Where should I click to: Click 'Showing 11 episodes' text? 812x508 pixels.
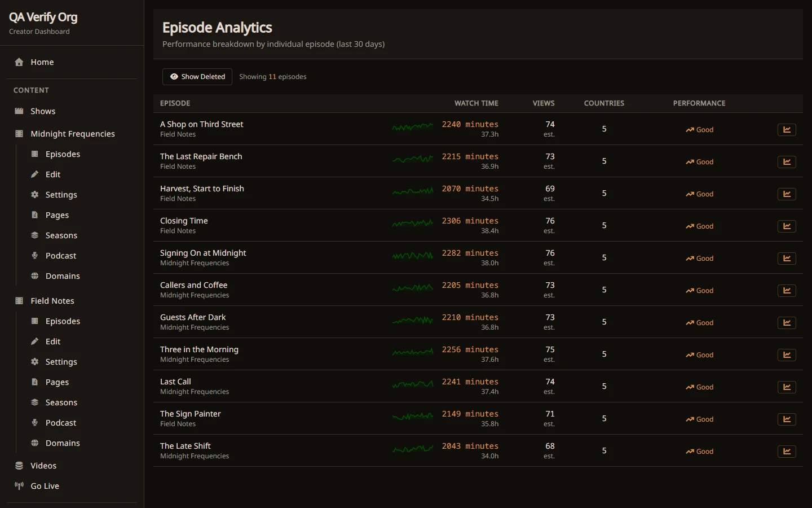click(273, 77)
